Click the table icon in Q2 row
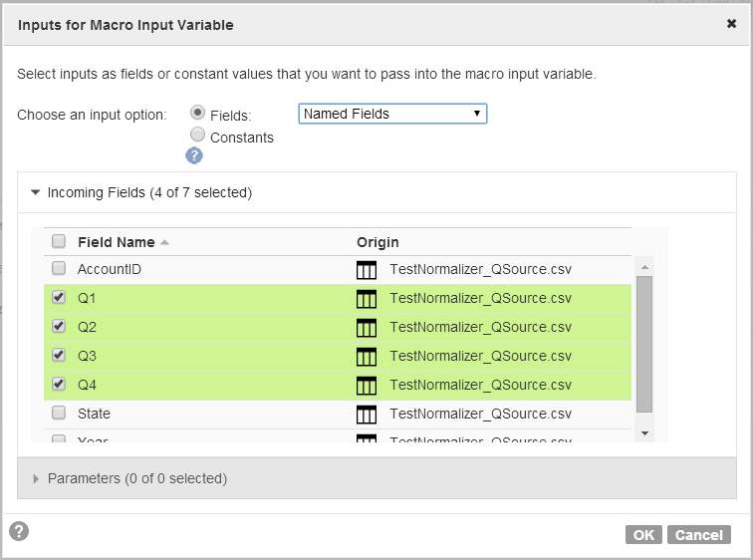 point(366,328)
